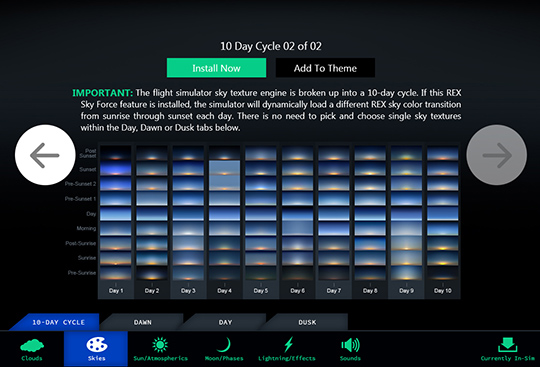Switch to the Dusk tab
The height and width of the screenshot is (367, 540).
pos(307,322)
